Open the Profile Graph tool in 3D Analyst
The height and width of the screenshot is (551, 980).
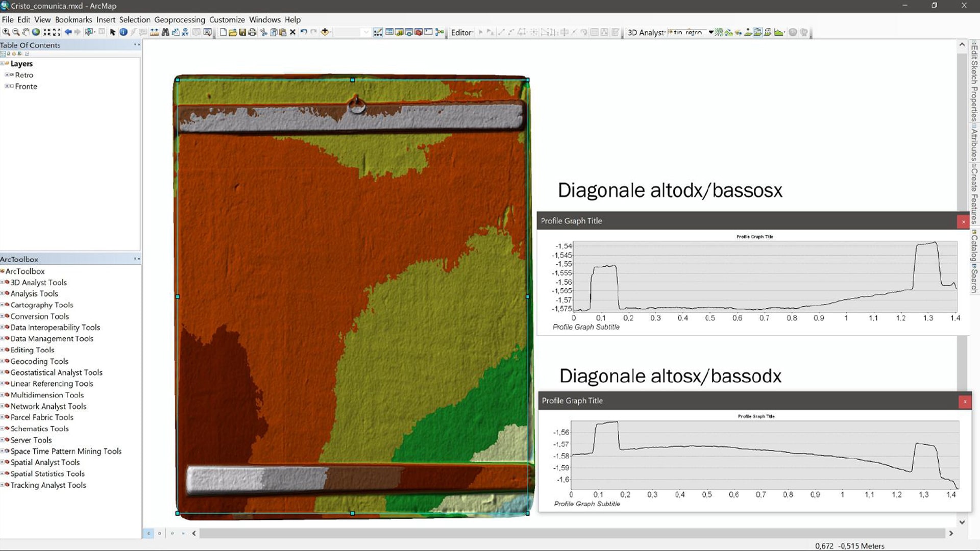779,32
